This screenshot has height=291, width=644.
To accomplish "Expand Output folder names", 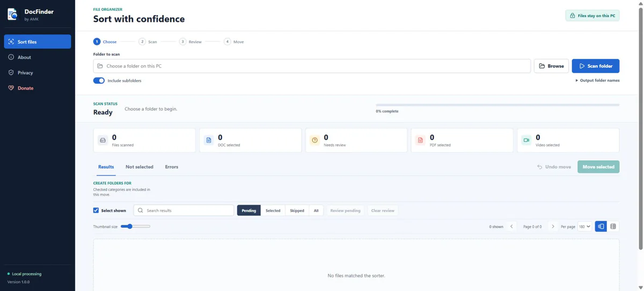I will [x=597, y=80].
